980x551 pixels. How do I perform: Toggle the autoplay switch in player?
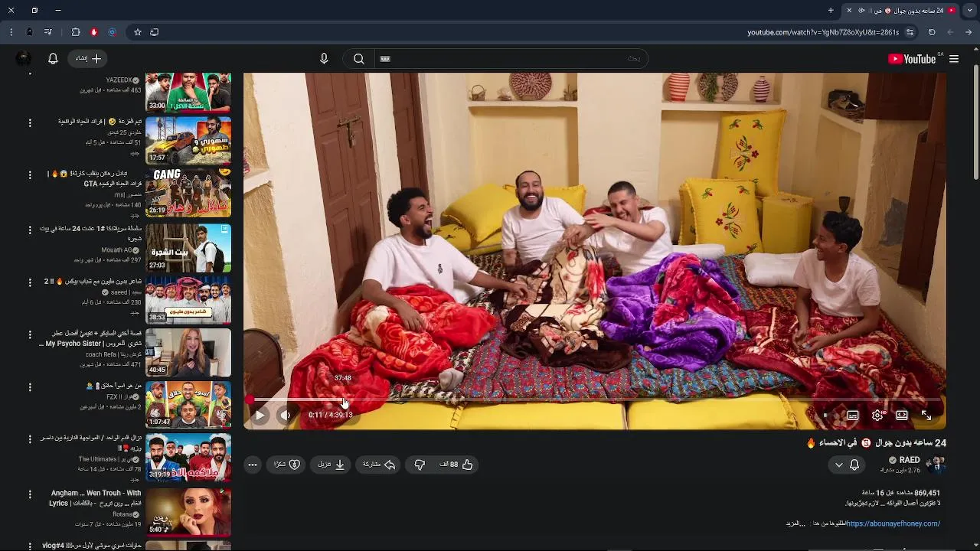click(827, 415)
